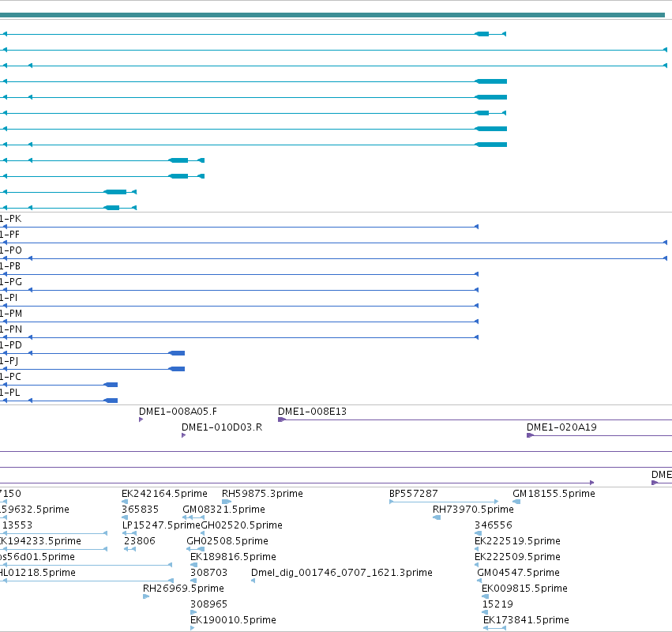This screenshot has width=672, height=632.
Task: Click the short arrow glyph under EK173841.5prime
Action: (x=494, y=628)
